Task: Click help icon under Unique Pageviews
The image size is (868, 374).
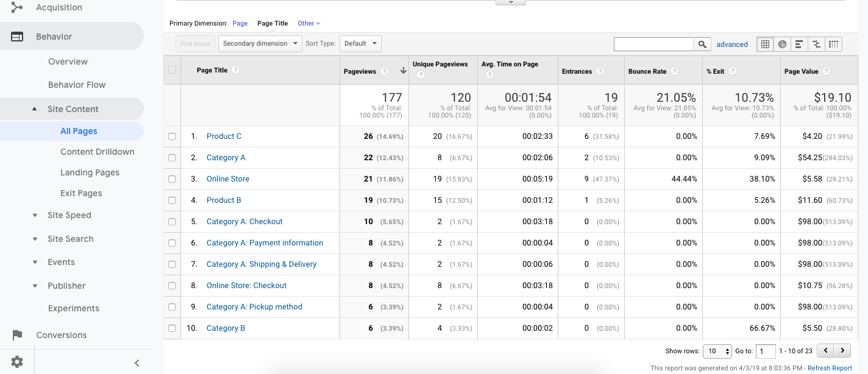Action: 421,75
